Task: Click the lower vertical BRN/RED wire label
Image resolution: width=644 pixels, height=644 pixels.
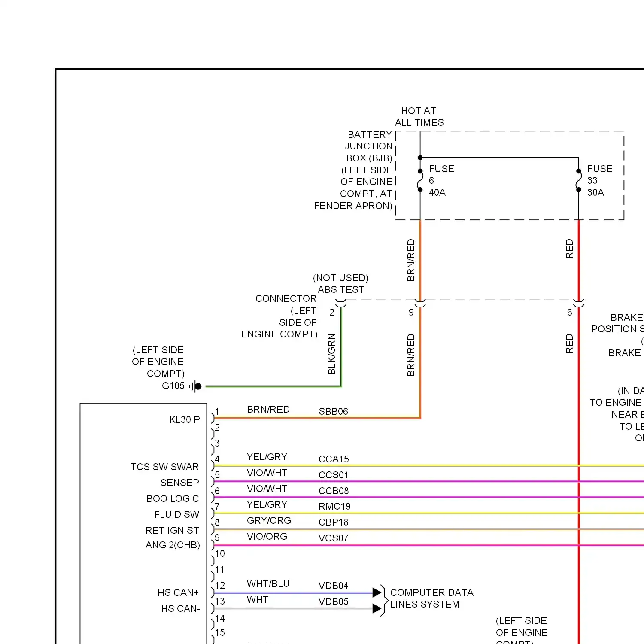Action: pos(411,355)
